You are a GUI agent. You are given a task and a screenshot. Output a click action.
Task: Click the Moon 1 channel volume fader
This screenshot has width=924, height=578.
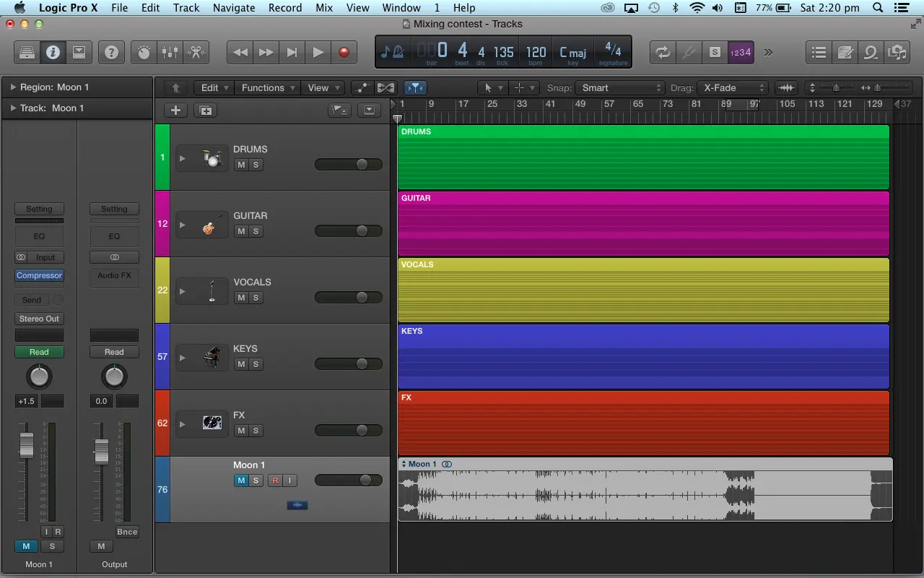[27, 445]
